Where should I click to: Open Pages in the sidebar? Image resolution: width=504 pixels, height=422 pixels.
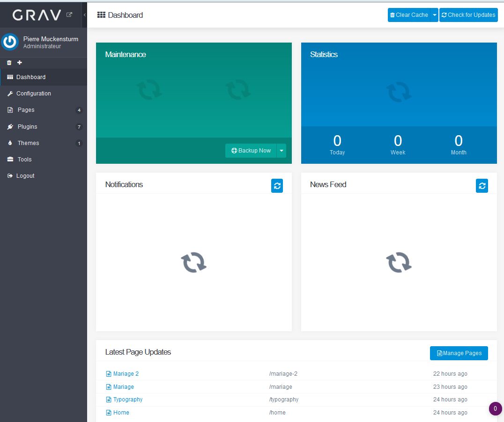tap(44, 110)
